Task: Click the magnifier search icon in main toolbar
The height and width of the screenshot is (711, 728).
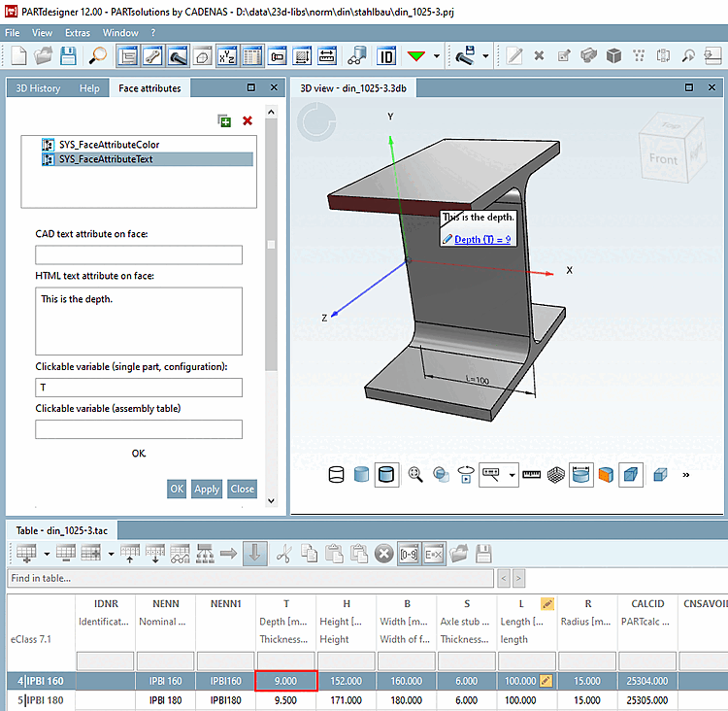Action: coord(98,56)
